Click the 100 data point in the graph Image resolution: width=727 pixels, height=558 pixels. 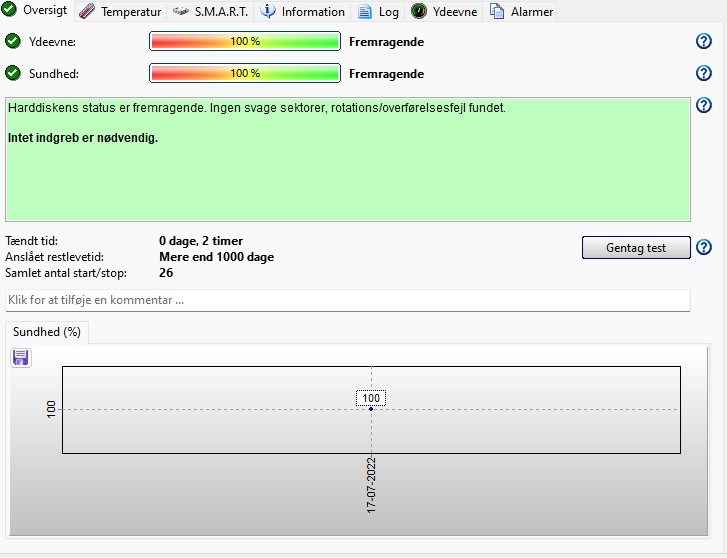(371, 409)
